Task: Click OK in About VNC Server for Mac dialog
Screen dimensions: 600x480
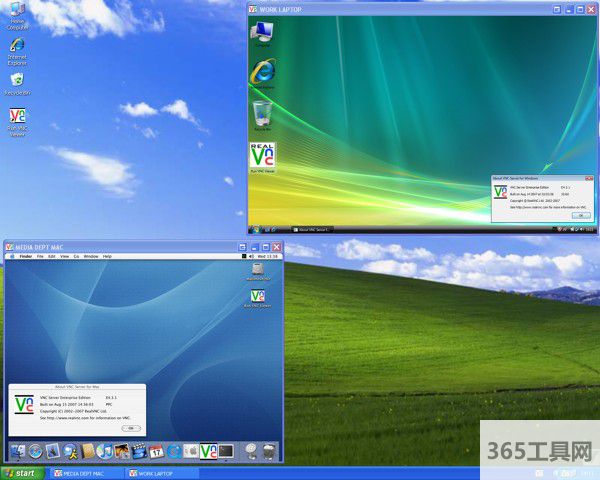Action: [130, 428]
